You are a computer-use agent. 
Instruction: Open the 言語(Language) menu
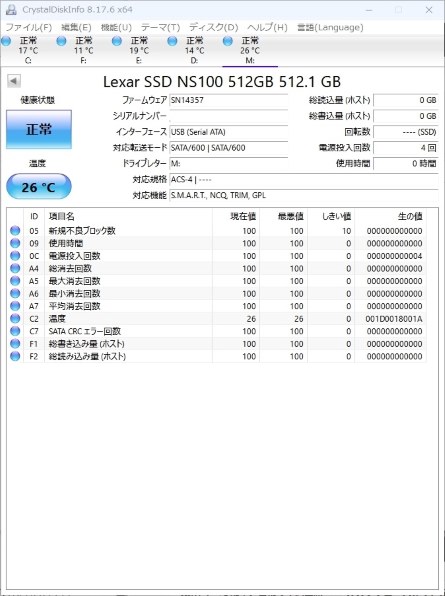click(x=330, y=27)
